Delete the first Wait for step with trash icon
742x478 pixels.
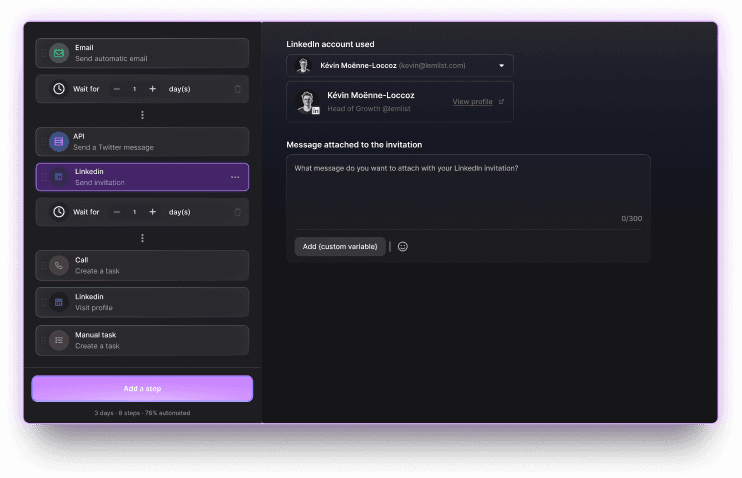click(238, 89)
